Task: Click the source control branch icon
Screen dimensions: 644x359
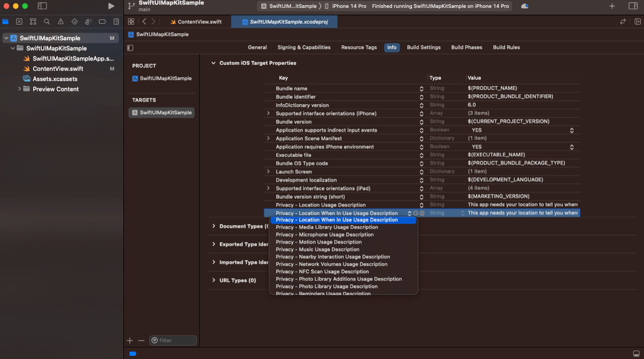Action: point(131,6)
